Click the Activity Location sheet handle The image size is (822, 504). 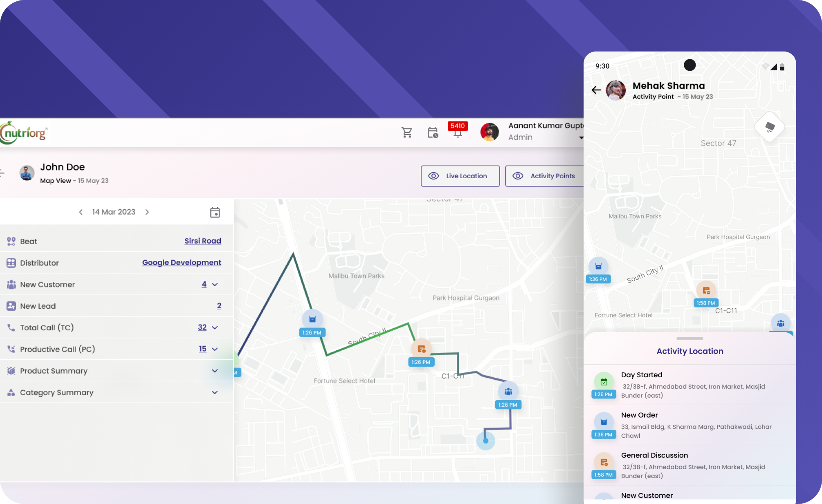pos(690,338)
